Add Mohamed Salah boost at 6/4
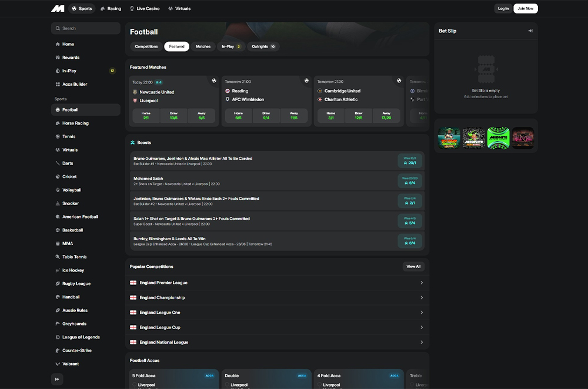The image size is (588, 389). coord(410,181)
